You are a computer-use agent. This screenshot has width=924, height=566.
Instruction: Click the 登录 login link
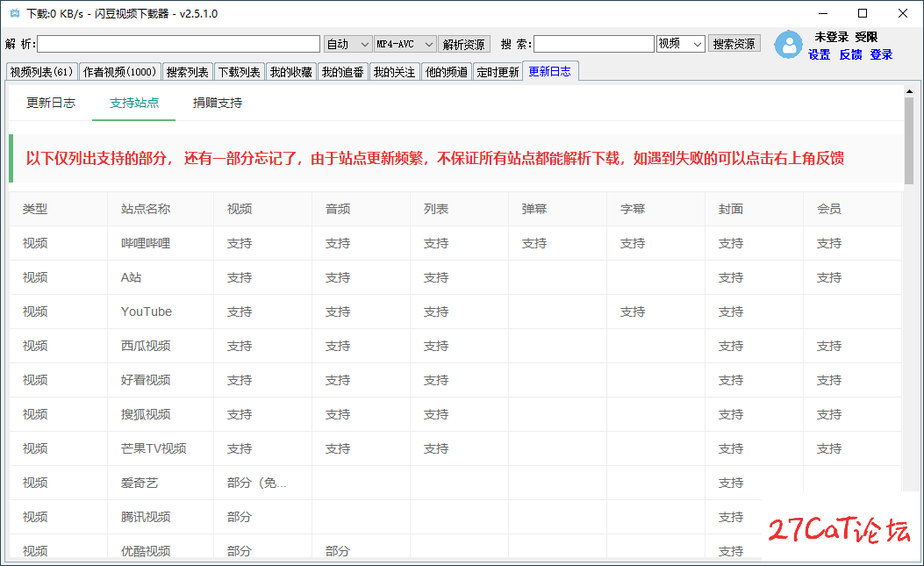[881, 54]
